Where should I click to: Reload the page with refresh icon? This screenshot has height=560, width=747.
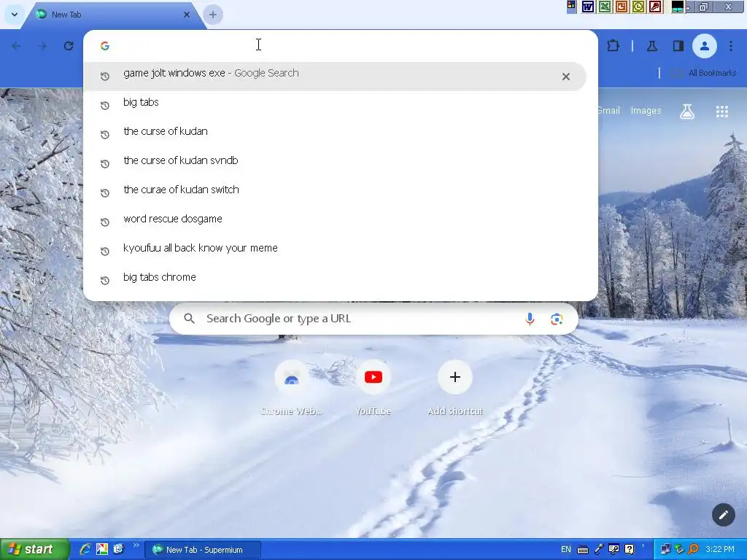69,46
